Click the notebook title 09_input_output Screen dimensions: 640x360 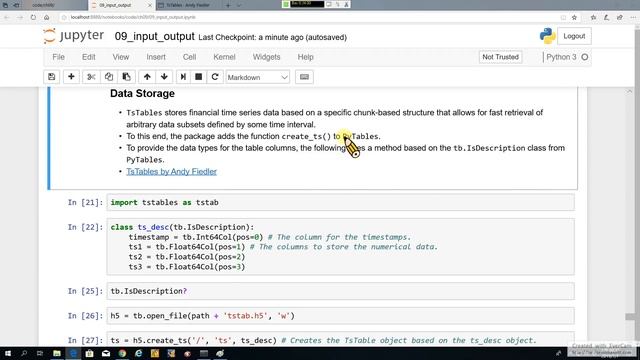[x=154, y=36]
